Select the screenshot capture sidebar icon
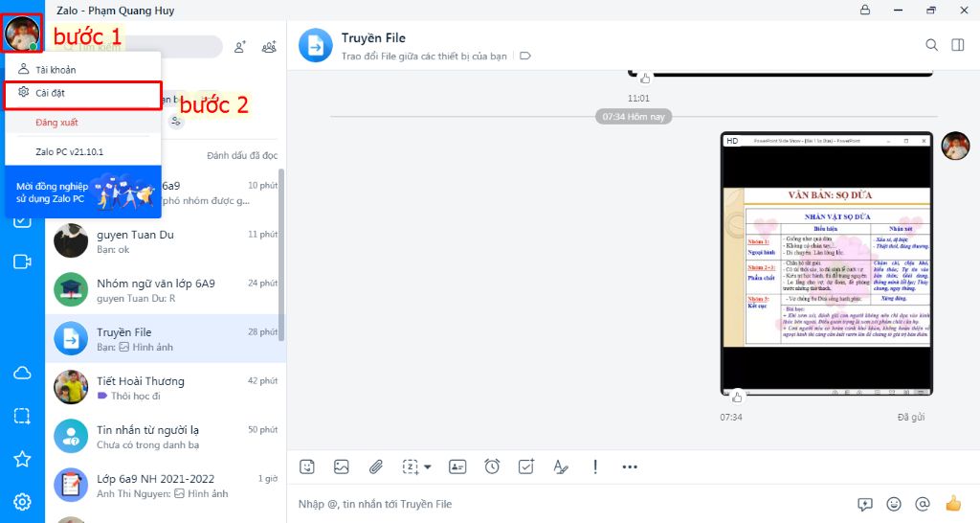 tap(23, 416)
